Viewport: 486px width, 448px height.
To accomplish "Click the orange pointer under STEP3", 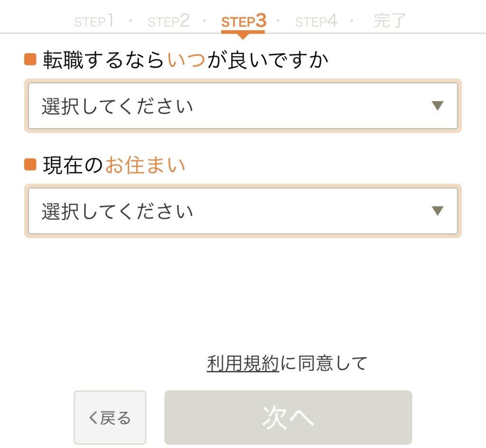I will click(x=243, y=36).
